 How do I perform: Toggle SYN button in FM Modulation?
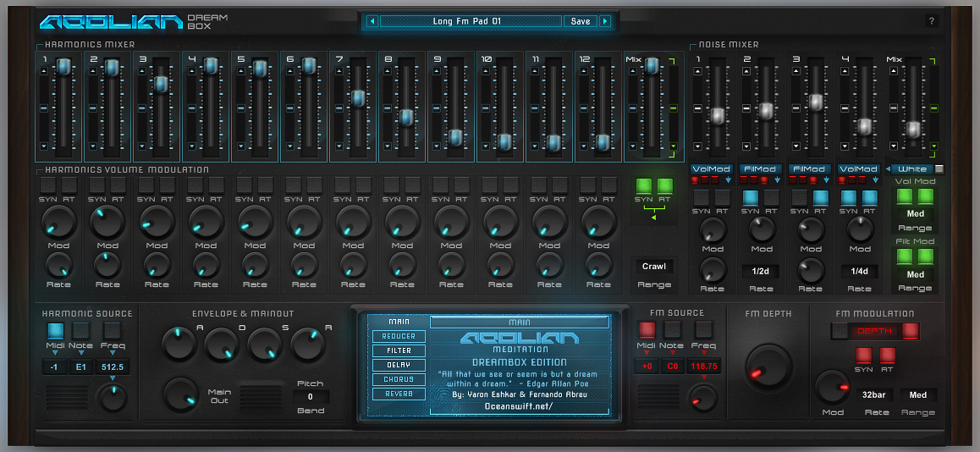(x=864, y=355)
